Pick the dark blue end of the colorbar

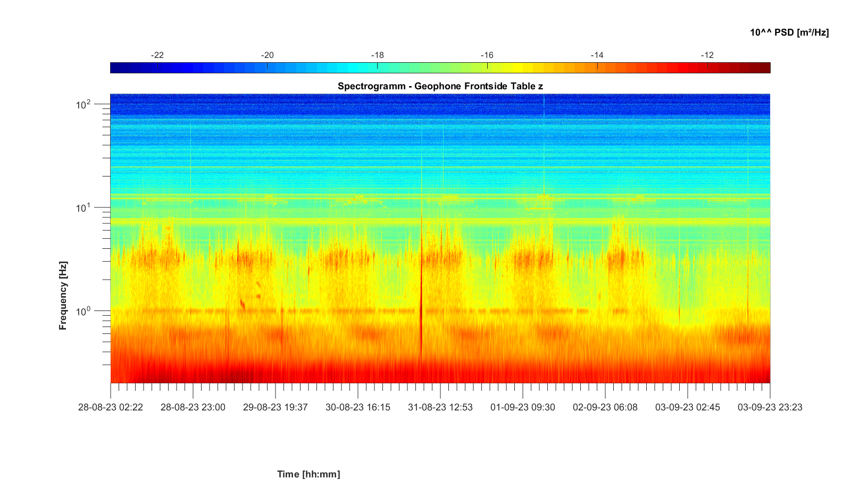coord(116,68)
